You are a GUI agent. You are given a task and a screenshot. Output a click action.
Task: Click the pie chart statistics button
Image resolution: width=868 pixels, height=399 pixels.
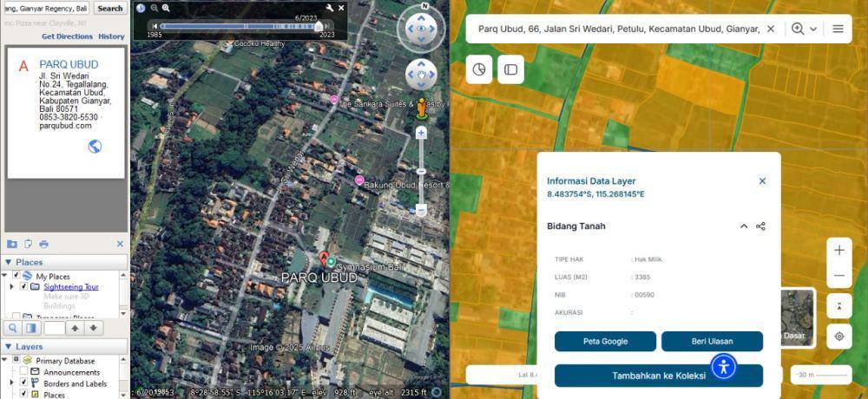pyautogui.click(x=479, y=69)
